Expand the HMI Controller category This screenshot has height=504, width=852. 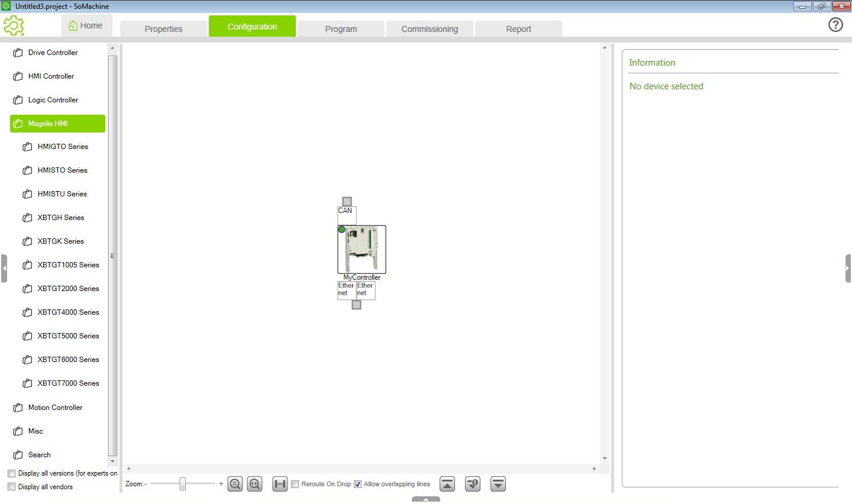click(57, 76)
